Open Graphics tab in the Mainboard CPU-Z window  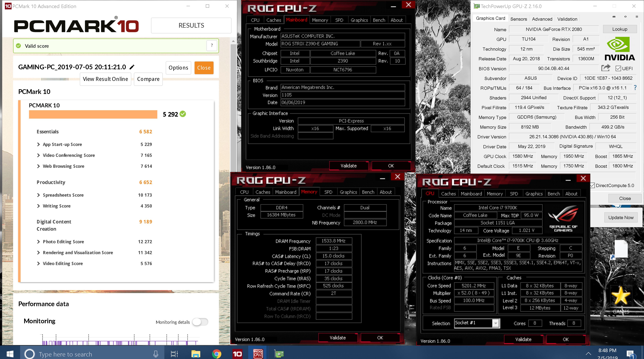[359, 20]
